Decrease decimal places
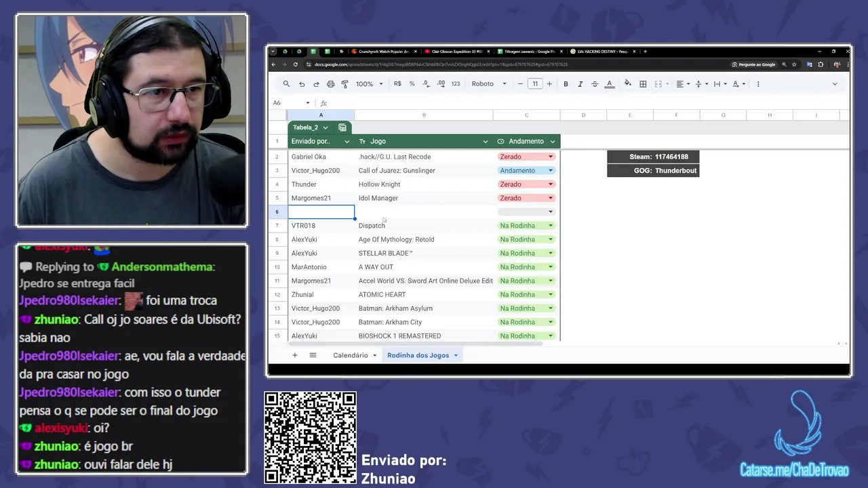Image resolution: width=868 pixels, height=488 pixels. pos(426,84)
